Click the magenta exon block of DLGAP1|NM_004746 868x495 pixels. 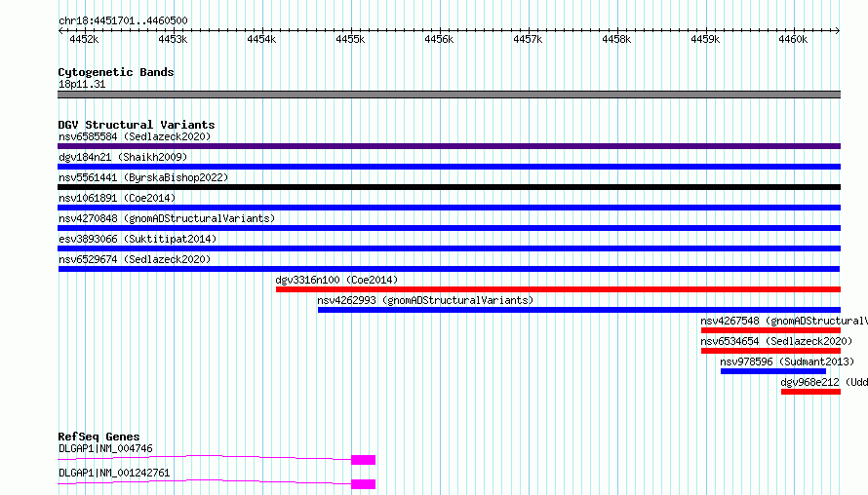coord(363,460)
